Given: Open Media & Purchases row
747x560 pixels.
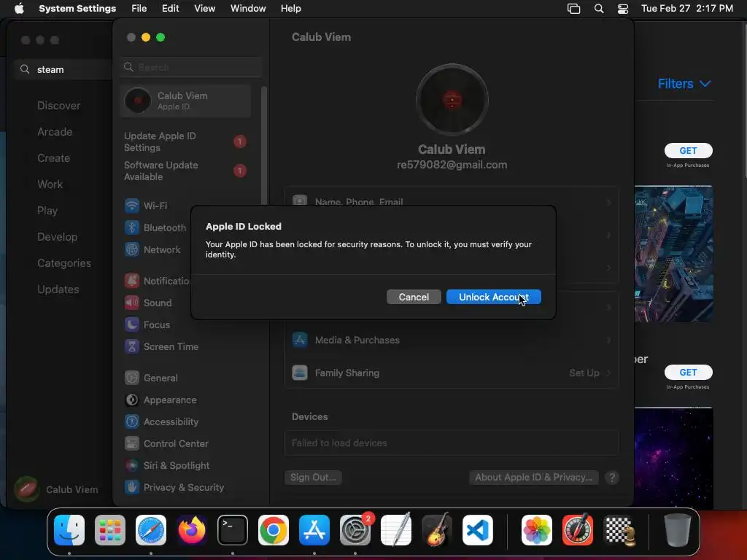Looking at the screenshot, I should pos(452,340).
